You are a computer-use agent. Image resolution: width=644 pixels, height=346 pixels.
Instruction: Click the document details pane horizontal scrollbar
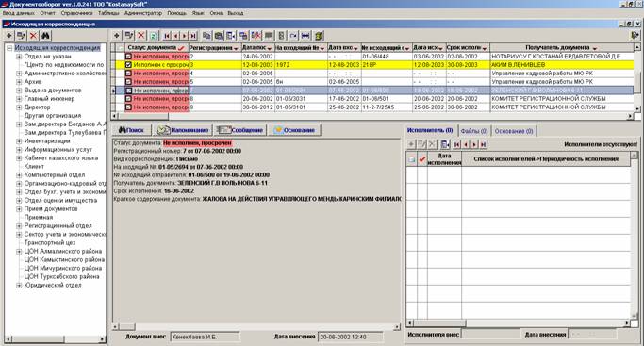(x=256, y=327)
